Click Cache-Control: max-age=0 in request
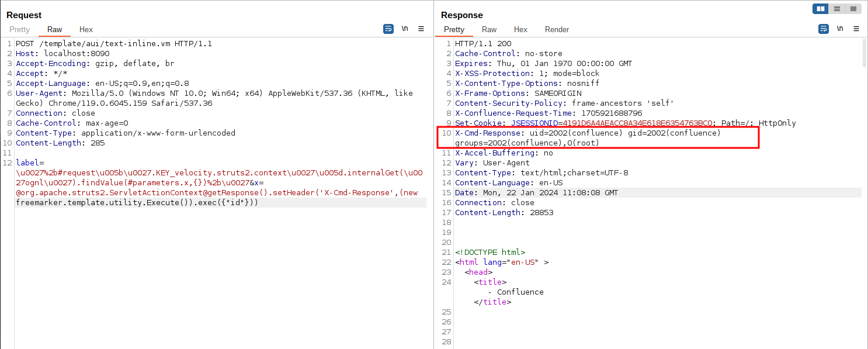This screenshot has width=868, height=349. pos(72,123)
